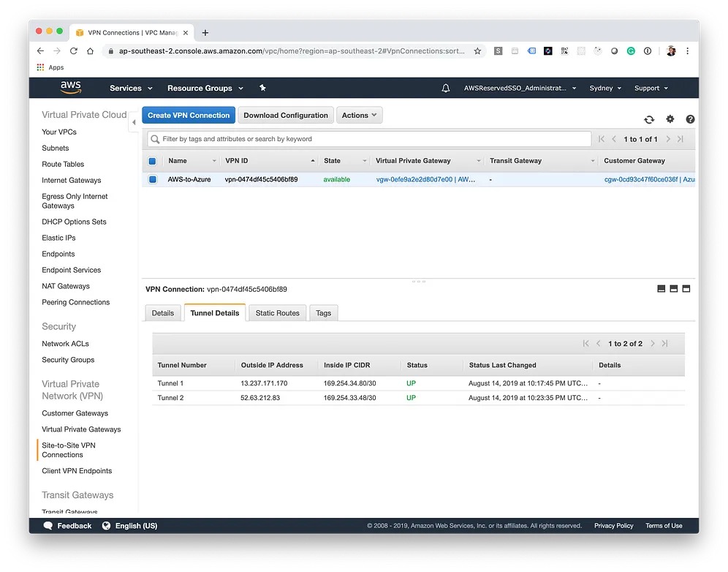The image size is (728, 572).
Task: Switch to the Tunnel Details tab
Action: [214, 313]
